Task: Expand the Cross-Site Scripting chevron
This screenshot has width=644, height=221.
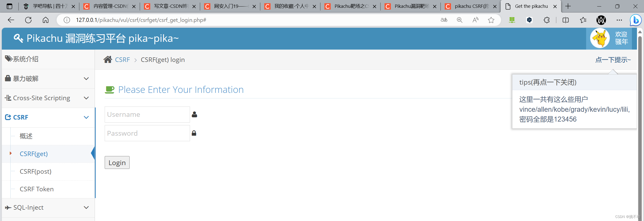Action: pos(86,98)
